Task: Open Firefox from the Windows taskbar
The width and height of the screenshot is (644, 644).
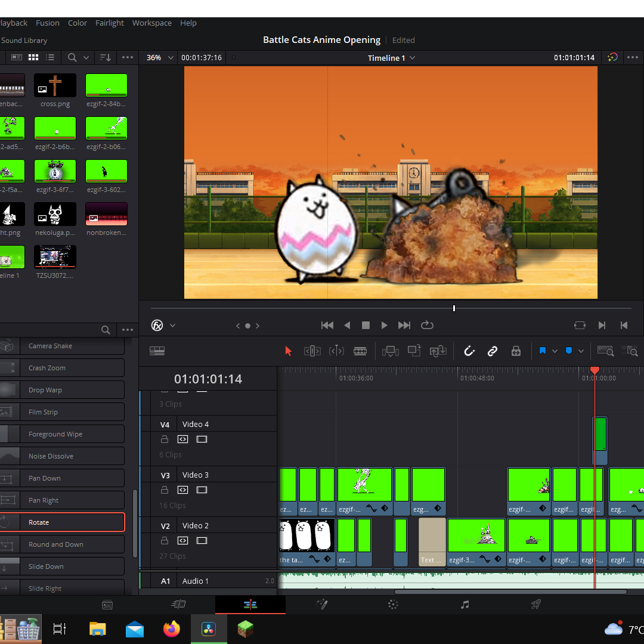Action: coord(171,629)
